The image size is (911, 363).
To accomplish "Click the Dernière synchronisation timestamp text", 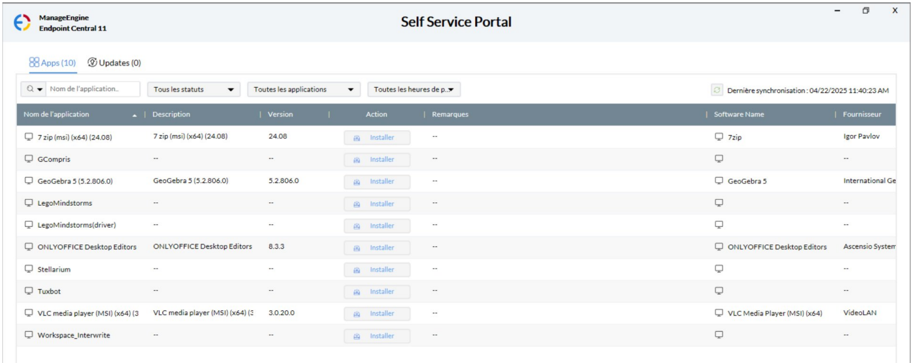I will 808,91.
